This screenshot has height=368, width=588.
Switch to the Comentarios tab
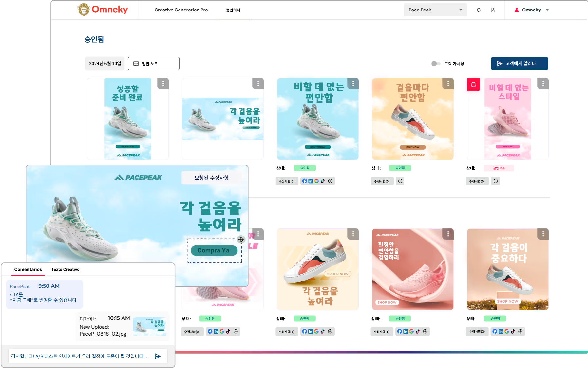point(28,269)
